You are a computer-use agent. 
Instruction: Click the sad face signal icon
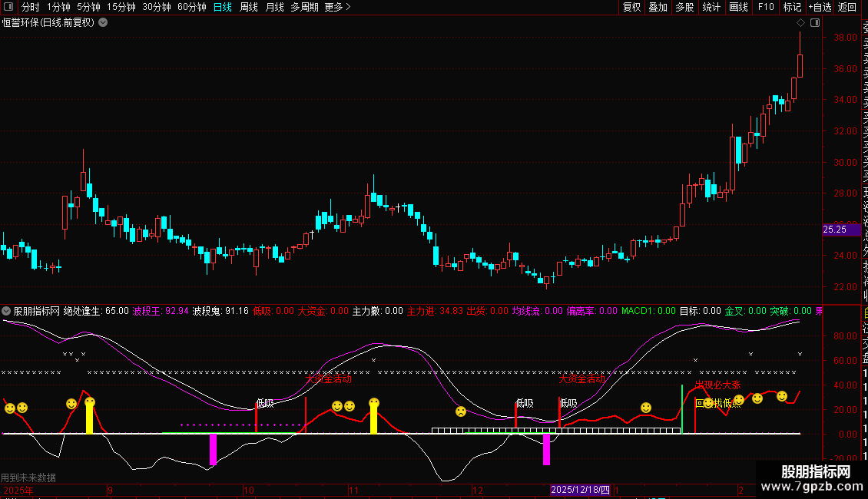pyautogui.click(x=461, y=411)
